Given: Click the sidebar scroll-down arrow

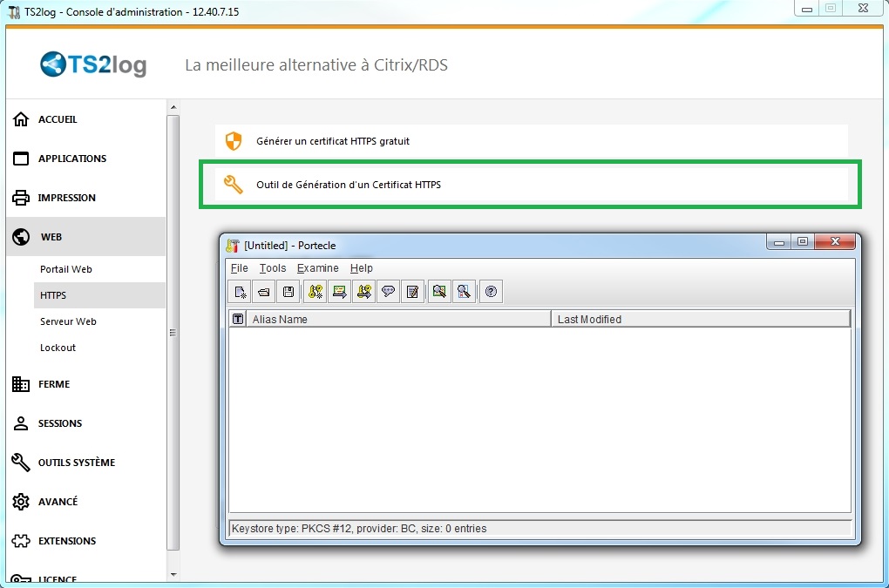Looking at the screenshot, I should pos(173,574).
